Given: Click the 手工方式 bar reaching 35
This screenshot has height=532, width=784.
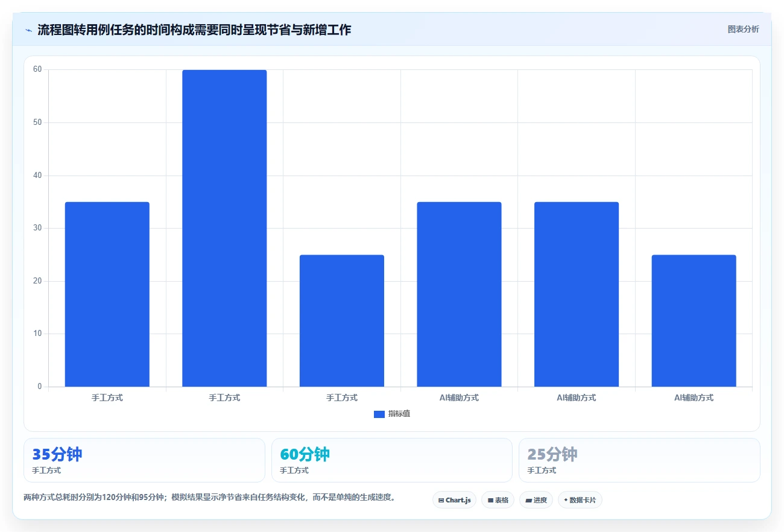Looking at the screenshot, I should pyautogui.click(x=107, y=294).
